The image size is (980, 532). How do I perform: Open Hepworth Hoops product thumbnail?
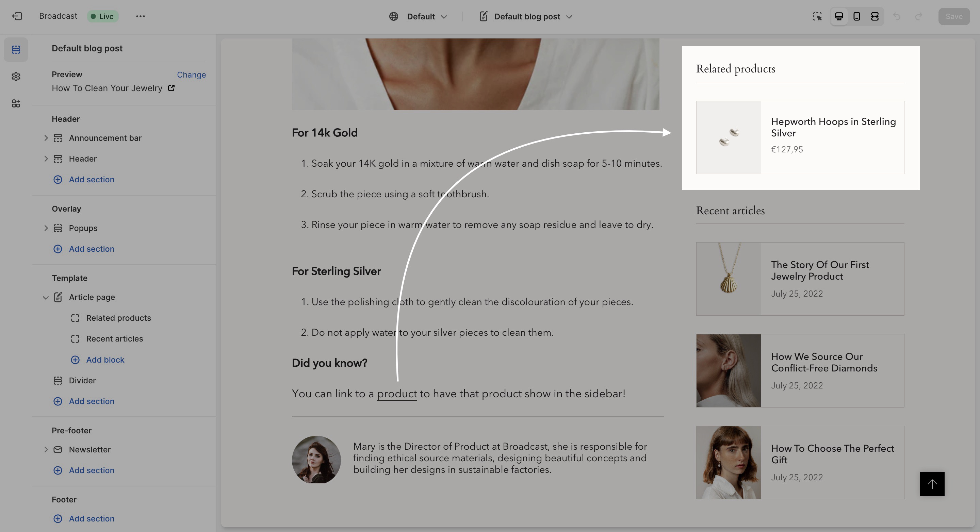click(x=728, y=137)
